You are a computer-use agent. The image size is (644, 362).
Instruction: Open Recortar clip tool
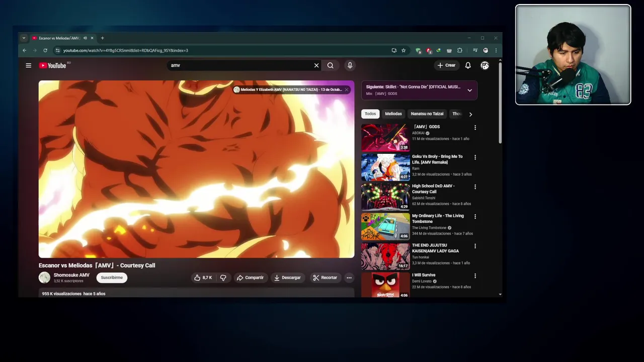pyautogui.click(x=325, y=278)
